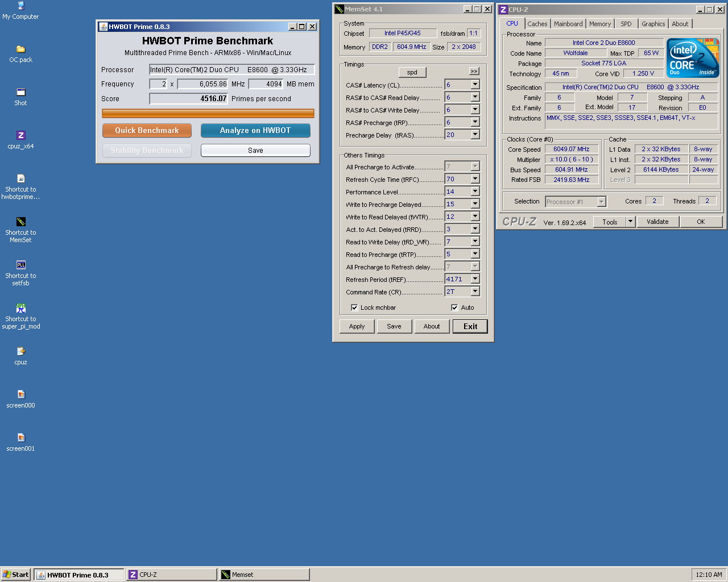Screen dimensions: 728x582
Task: Open the Start menu
Action: pos(15,575)
